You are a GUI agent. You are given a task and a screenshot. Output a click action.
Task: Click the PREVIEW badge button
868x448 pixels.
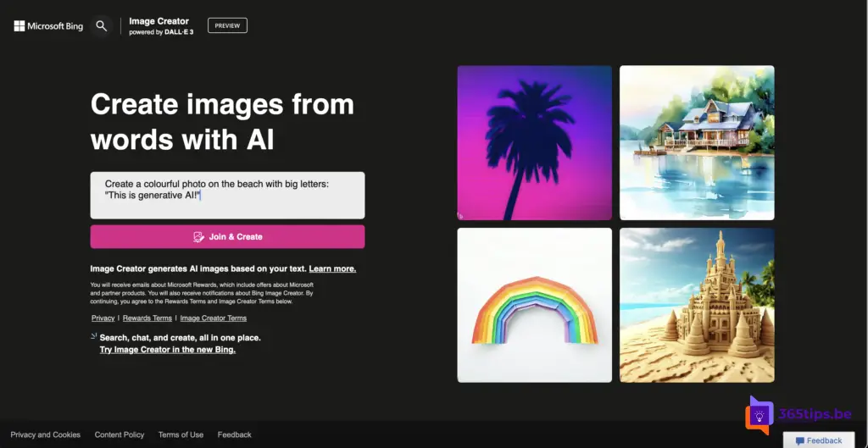pyautogui.click(x=227, y=26)
